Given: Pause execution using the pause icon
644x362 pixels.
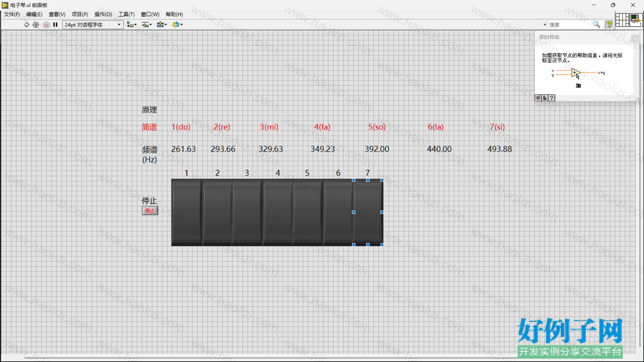Looking at the screenshot, I should 55,24.
